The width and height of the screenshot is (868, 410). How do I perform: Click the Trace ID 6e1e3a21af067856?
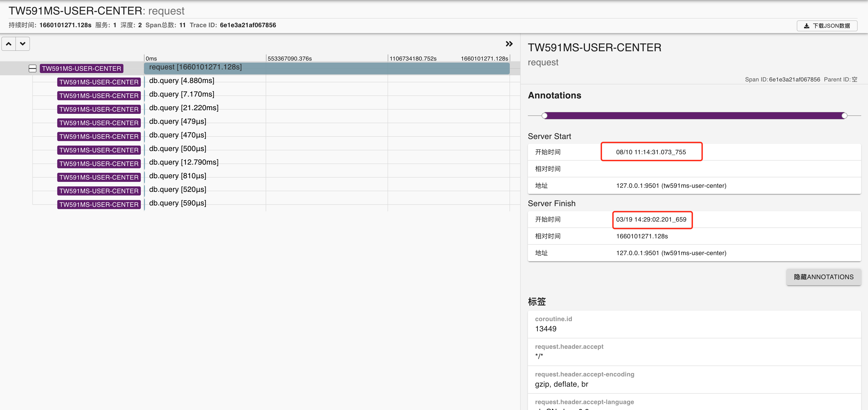pos(248,25)
